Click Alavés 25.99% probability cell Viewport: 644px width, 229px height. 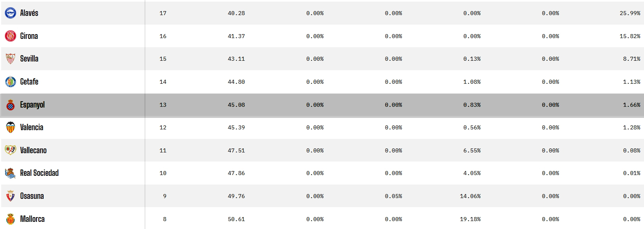pos(630,13)
